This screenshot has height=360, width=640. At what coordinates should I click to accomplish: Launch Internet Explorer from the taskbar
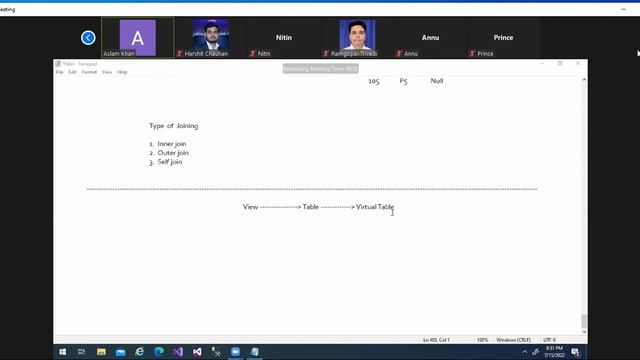pyautogui.click(x=140, y=352)
